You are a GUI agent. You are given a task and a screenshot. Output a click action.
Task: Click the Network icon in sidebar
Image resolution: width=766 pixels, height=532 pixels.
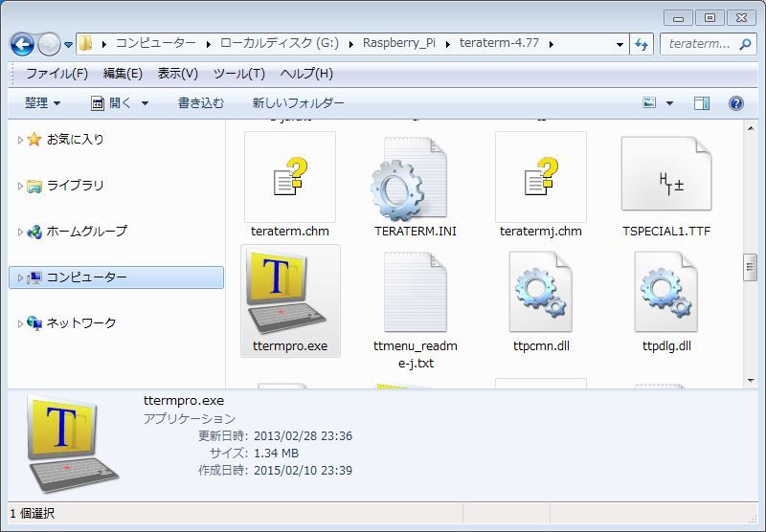(x=34, y=323)
